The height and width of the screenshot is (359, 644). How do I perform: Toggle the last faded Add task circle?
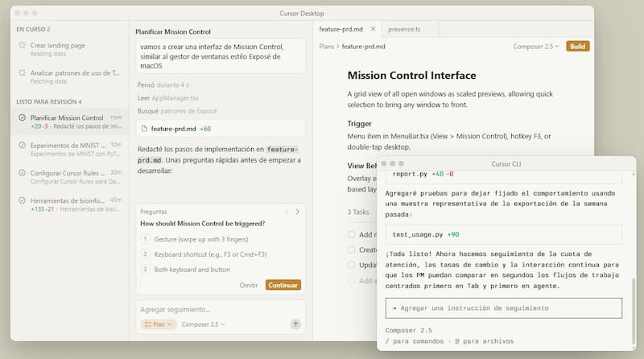[351, 281]
